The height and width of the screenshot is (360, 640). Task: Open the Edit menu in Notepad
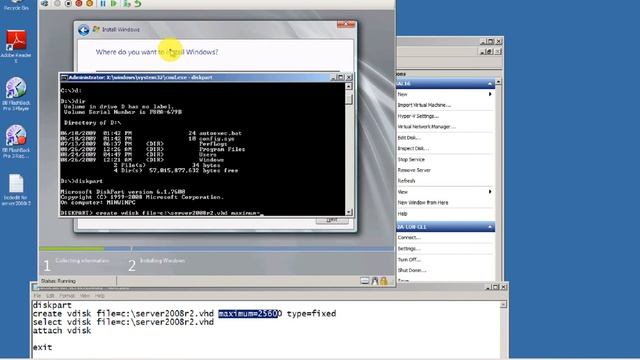tap(50, 296)
